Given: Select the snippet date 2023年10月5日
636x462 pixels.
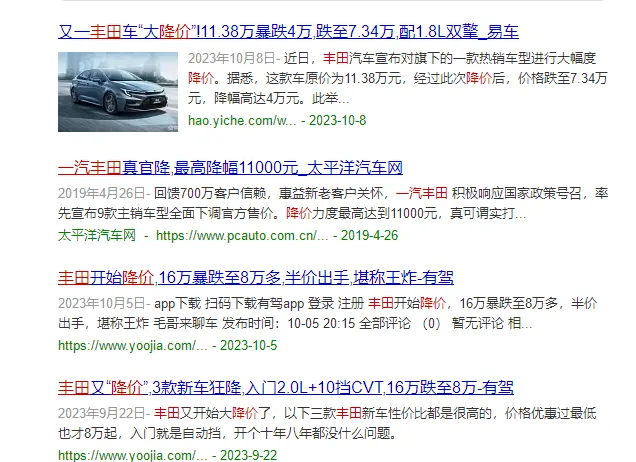Looking at the screenshot, I should point(101,303).
